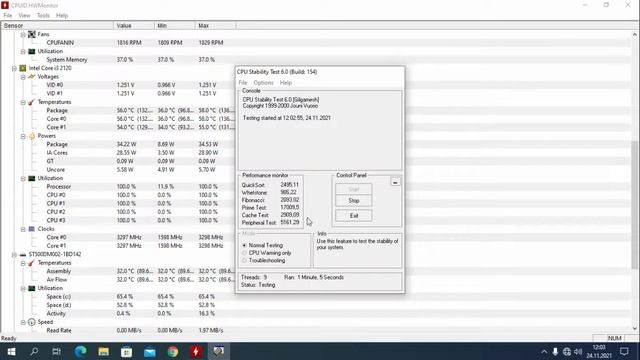This screenshot has width=640, height=360.
Task: Launch Microsoft Edge from taskbar
Action: coord(80,351)
